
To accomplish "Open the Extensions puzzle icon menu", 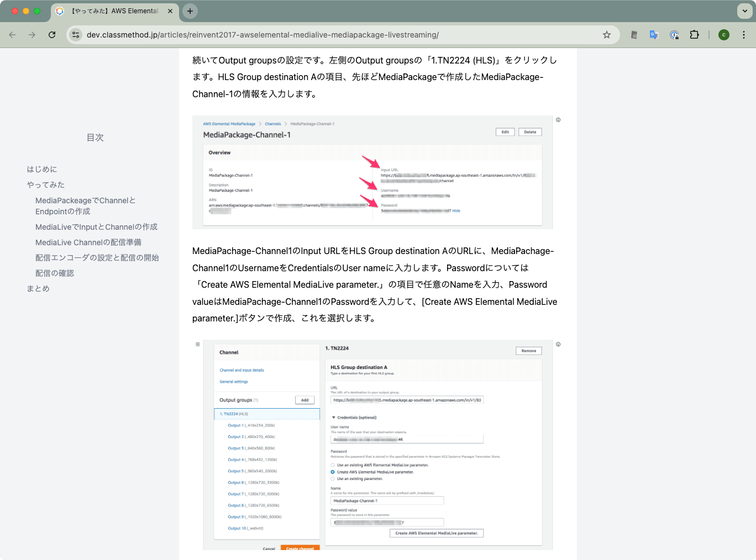I will coord(695,35).
